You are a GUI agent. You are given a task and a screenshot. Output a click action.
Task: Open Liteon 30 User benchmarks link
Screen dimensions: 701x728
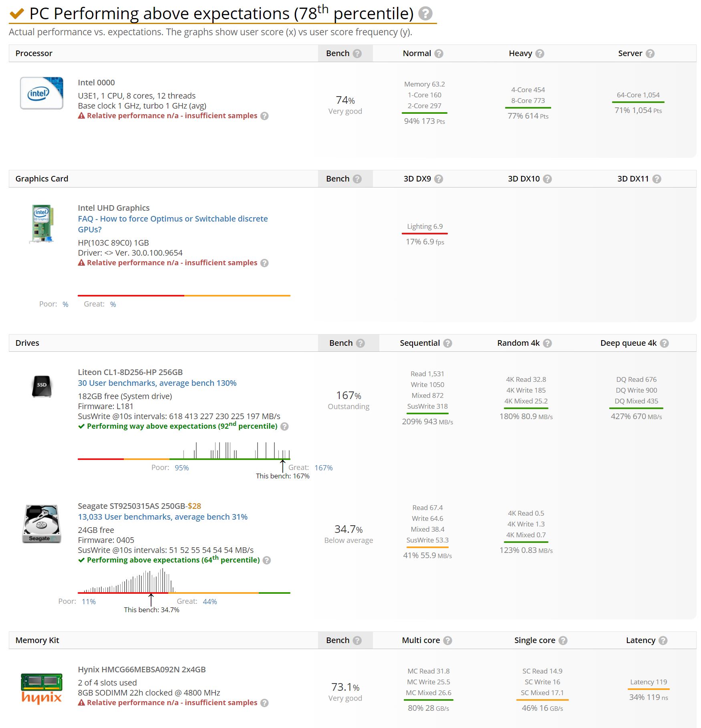[157, 383]
